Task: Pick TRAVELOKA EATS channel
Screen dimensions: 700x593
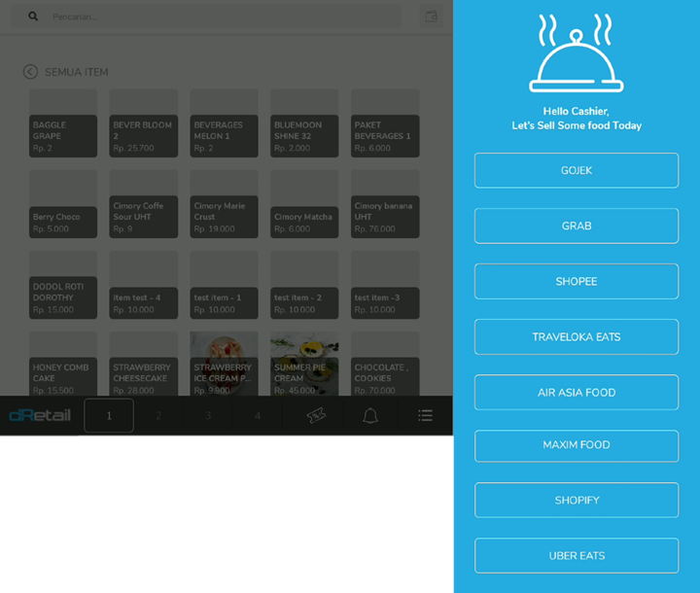Action: click(x=577, y=336)
